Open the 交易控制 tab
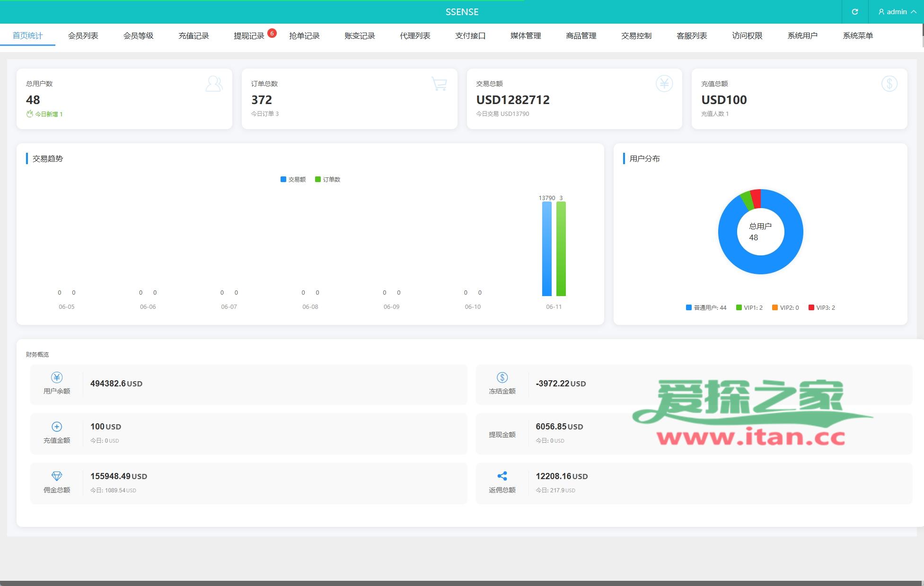 [636, 35]
